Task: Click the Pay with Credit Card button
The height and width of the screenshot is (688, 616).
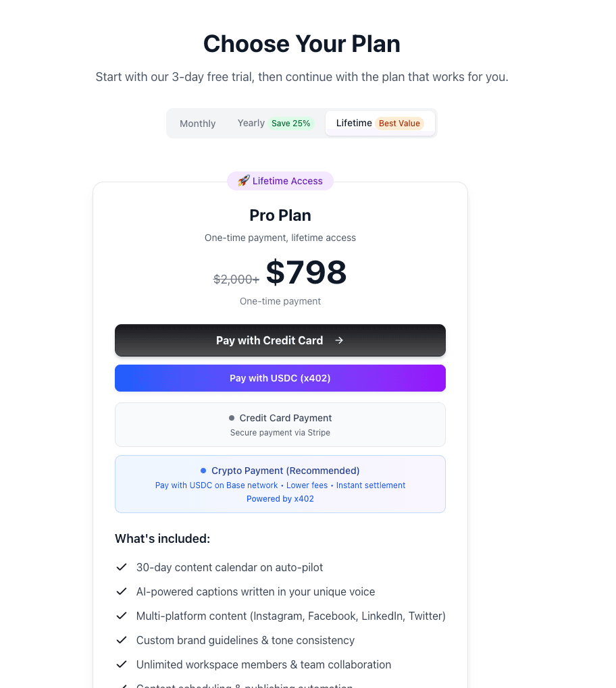Action: [280, 340]
